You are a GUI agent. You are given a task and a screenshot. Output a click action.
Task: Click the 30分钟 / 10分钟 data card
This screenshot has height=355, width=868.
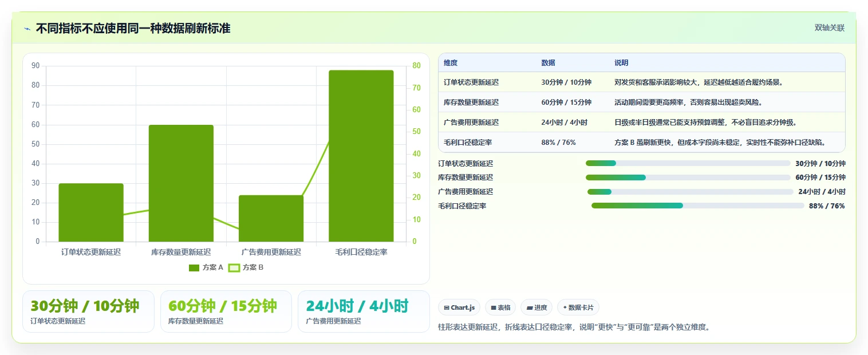coord(88,311)
